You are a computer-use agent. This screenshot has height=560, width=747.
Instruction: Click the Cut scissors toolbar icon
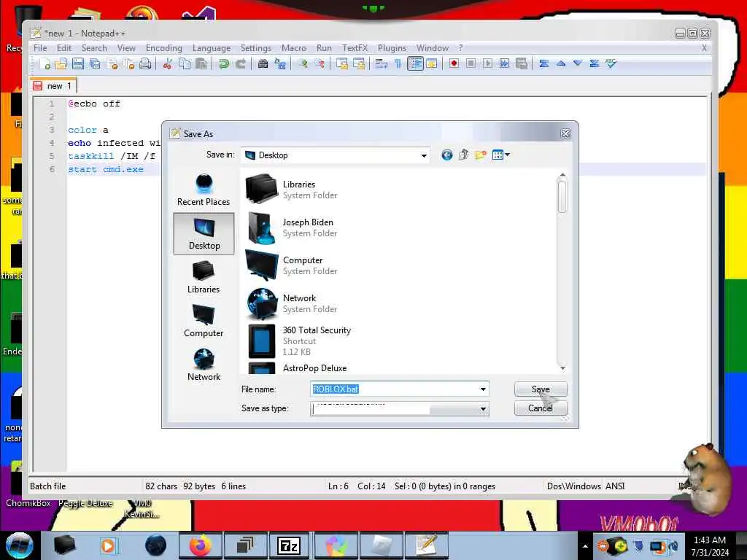(167, 64)
